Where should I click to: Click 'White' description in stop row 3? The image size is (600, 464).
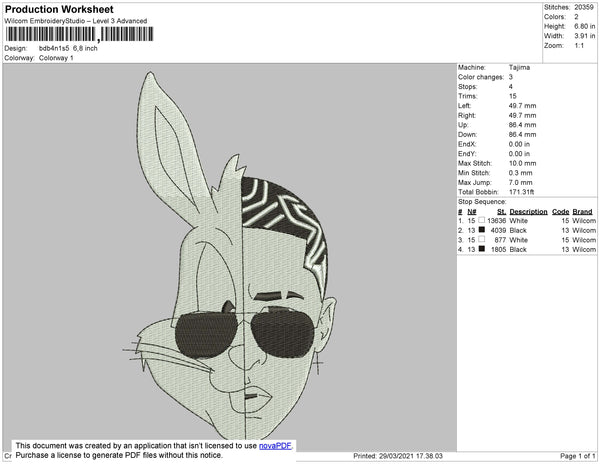(518, 240)
